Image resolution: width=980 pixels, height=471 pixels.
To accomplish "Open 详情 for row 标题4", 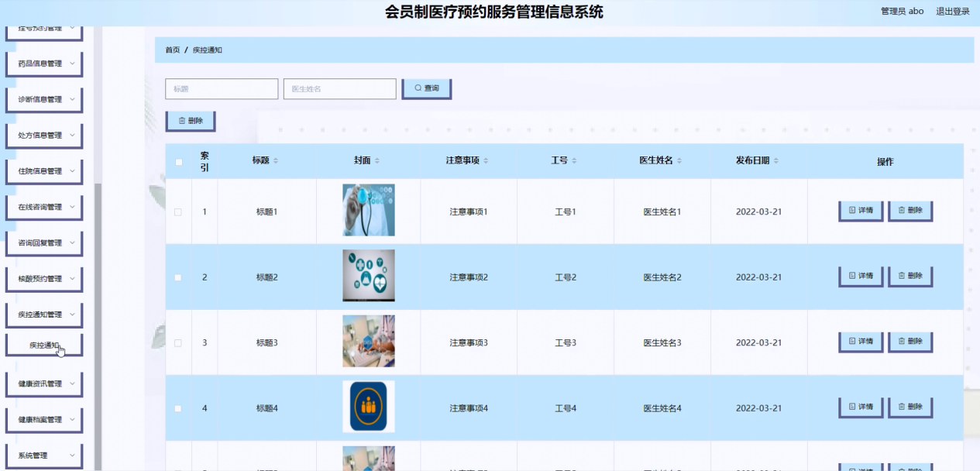I will [861, 407].
